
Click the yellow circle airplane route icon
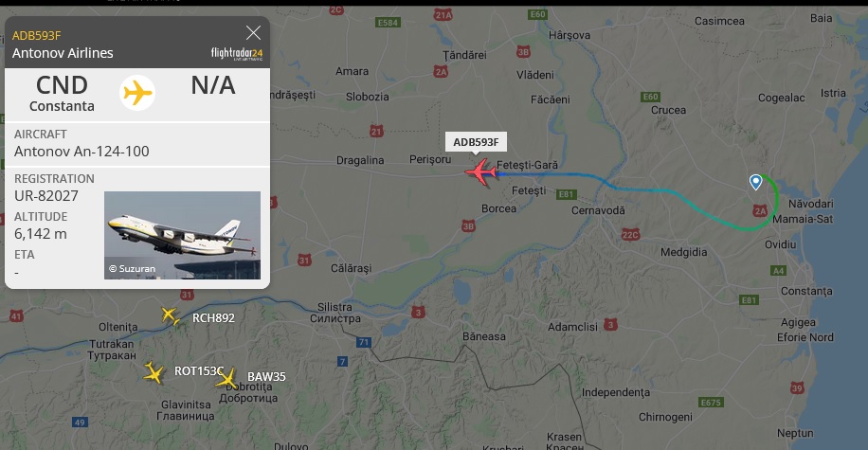pyautogui.click(x=137, y=93)
